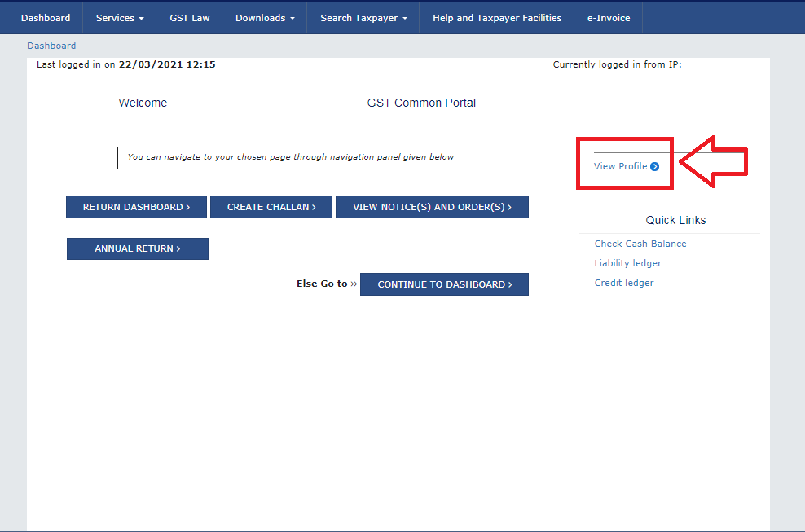Screen dimensions: 805x532
Task: Open the Return Dashboard button
Action: [137, 207]
